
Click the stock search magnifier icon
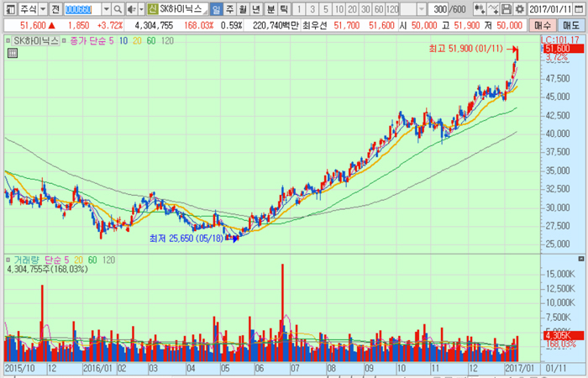(x=118, y=8)
